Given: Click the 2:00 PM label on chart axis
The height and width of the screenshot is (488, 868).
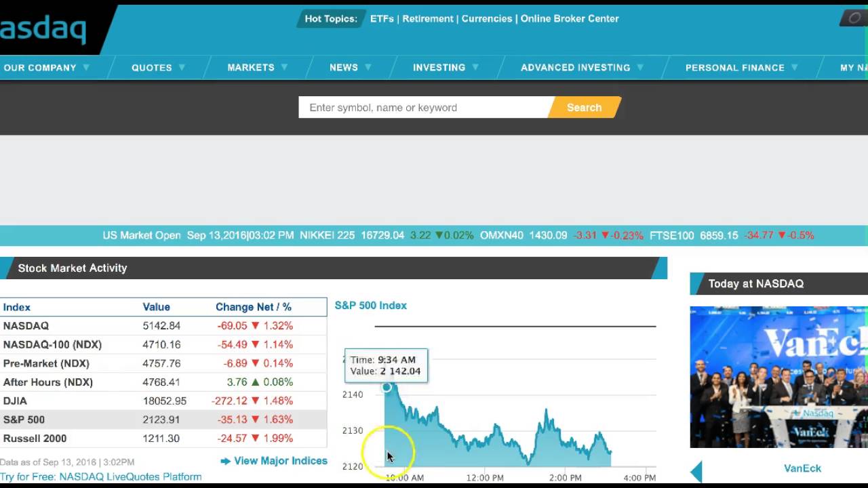Looking at the screenshot, I should pyautogui.click(x=565, y=478).
